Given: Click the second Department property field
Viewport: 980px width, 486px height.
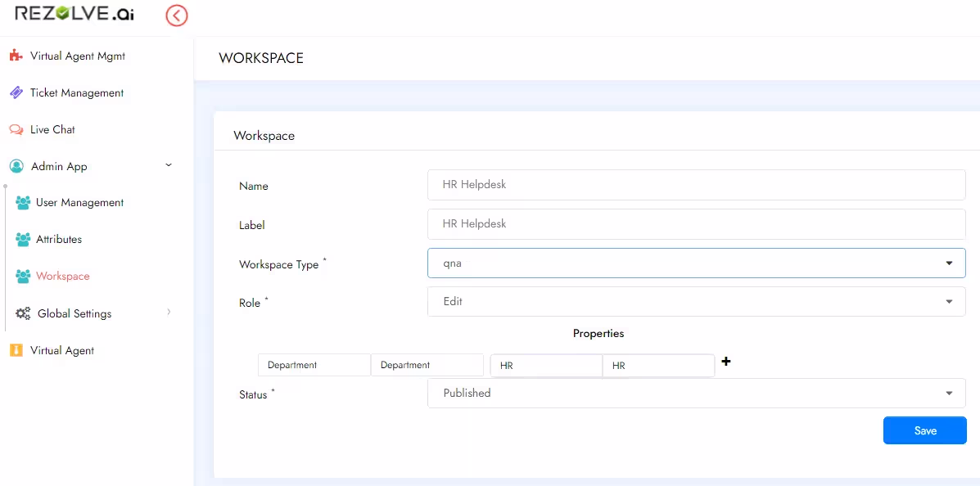Looking at the screenshot, I should (x=427, y=365).
